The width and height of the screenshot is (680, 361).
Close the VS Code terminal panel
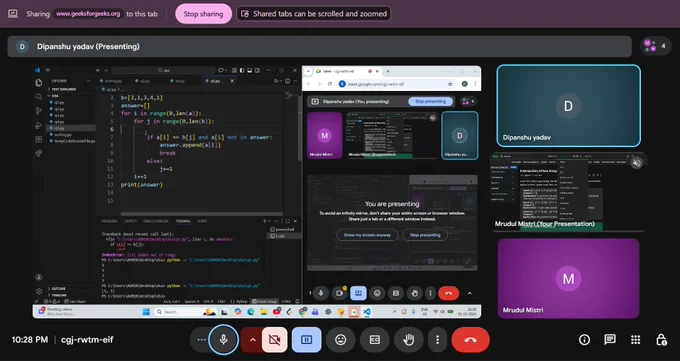295,221
